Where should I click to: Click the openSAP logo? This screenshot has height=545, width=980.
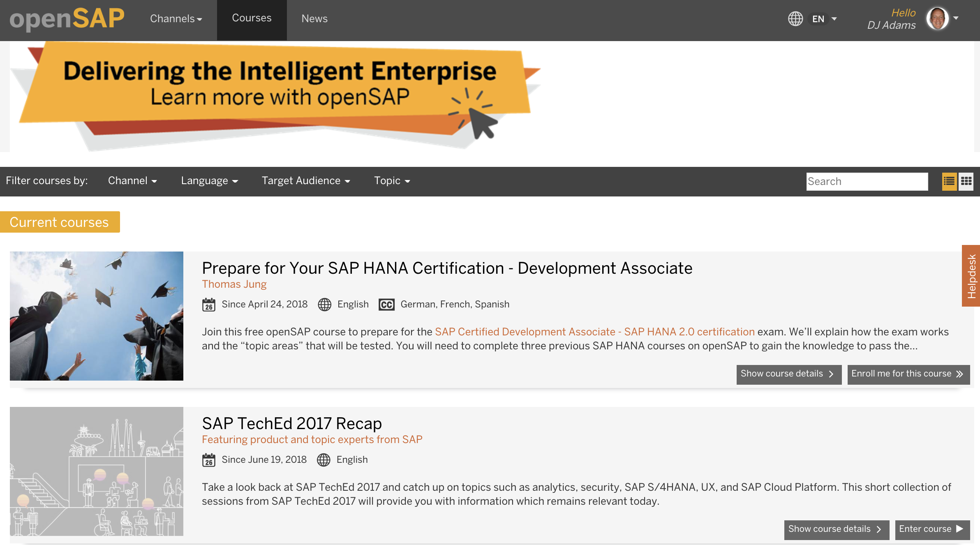(x=67, y=19)
